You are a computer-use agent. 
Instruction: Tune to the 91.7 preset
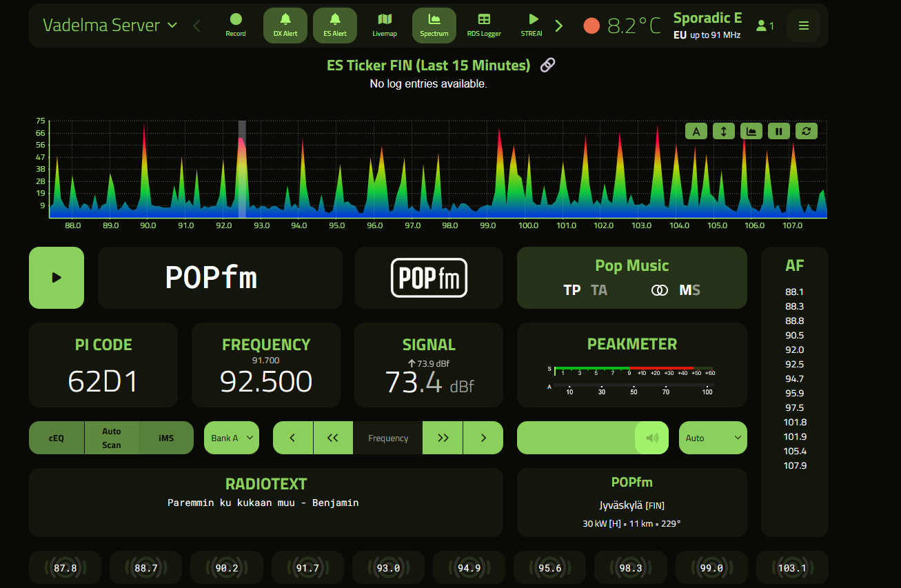click(x=307, y=568)
